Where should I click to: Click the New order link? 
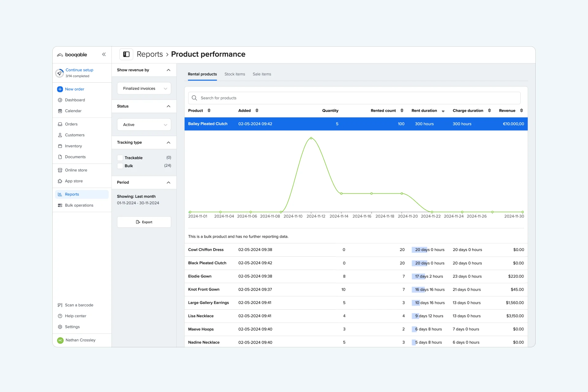(74, 89)
